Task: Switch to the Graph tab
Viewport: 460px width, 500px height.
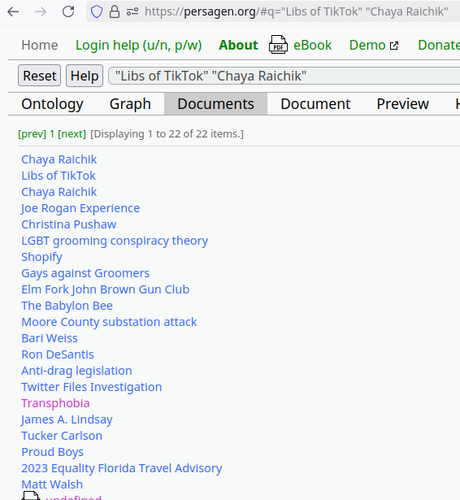Action: (x=130, y=104)
